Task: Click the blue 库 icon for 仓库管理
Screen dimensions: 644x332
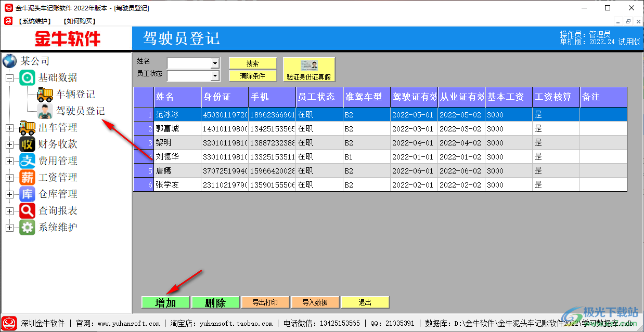Action: click(x=27, y=194)
